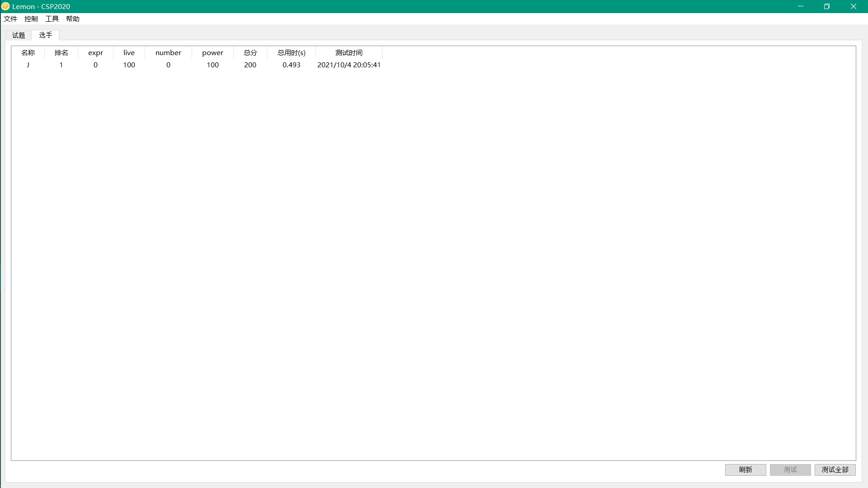Image resolution: width=868 pixels, height=488 pixels.
Task: Sort by the power column header
Action: pyautogui.click(x=212, y=53)
